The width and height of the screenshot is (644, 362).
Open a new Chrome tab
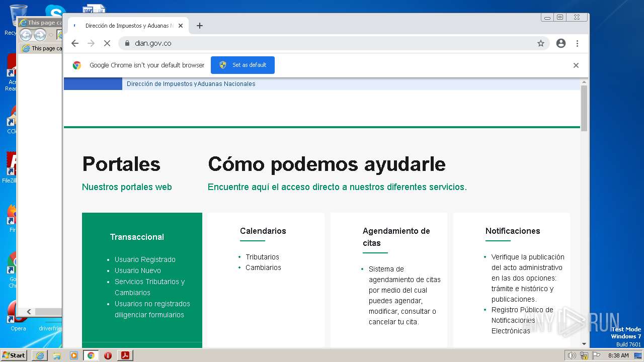coord(200,26)
